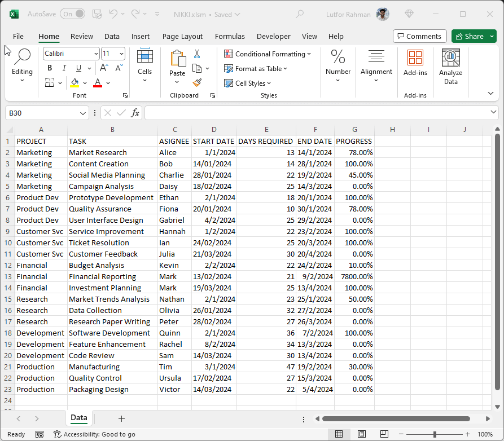Open Conditional Formatting in the Styles group
This screenshot has height=441, width=504.
click(x=268, y=54)
